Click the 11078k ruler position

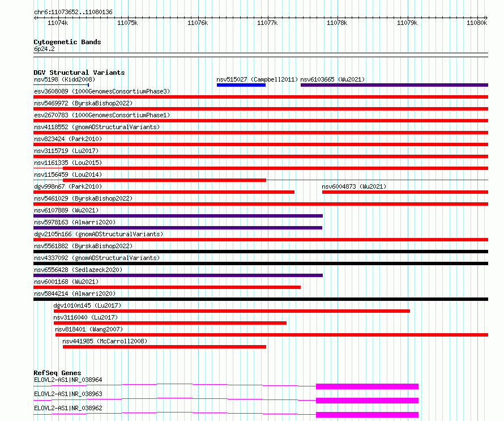337,23
